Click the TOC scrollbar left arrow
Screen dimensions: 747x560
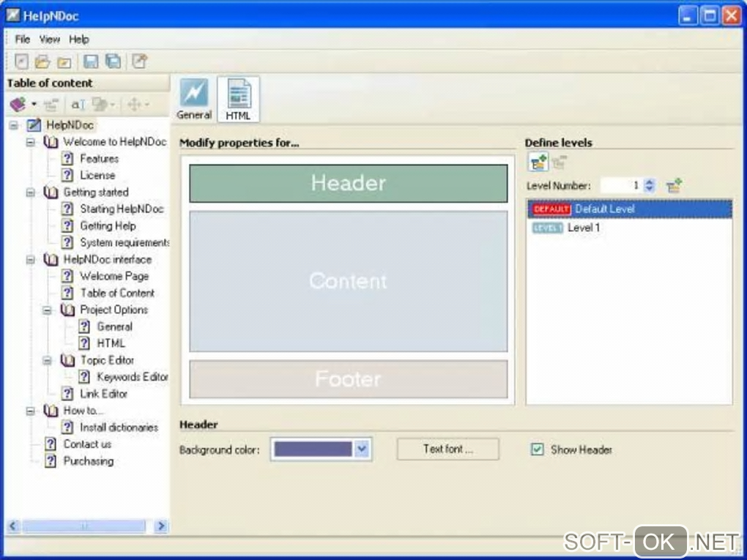tap(13, 526)
